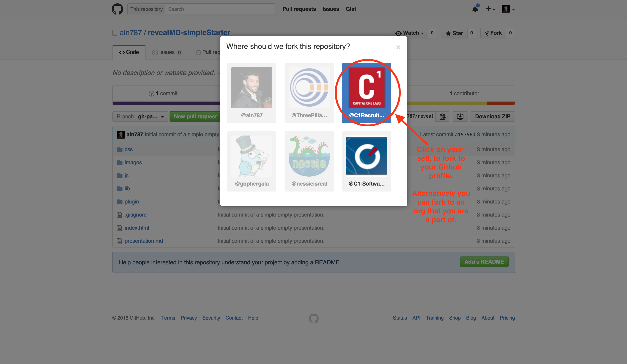The image size is (627, 364).
Task: Click the Add a README button
Action: click(x=484, y=262)
